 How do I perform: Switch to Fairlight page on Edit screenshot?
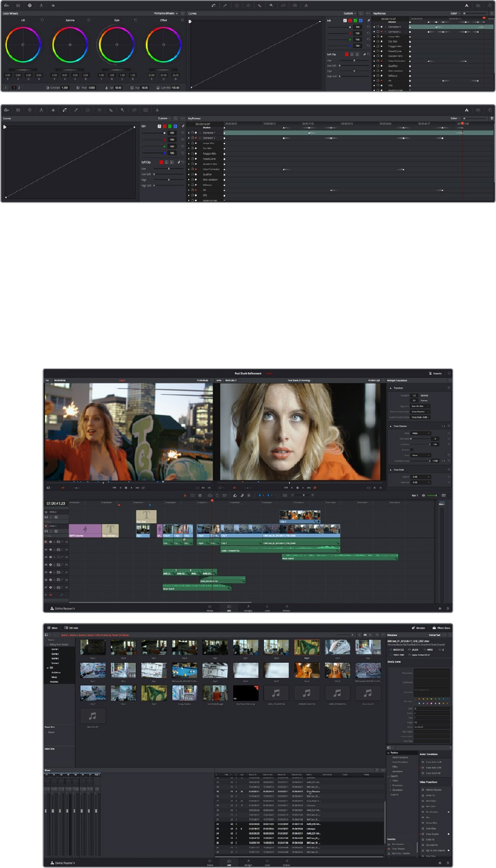pos(248,608)
